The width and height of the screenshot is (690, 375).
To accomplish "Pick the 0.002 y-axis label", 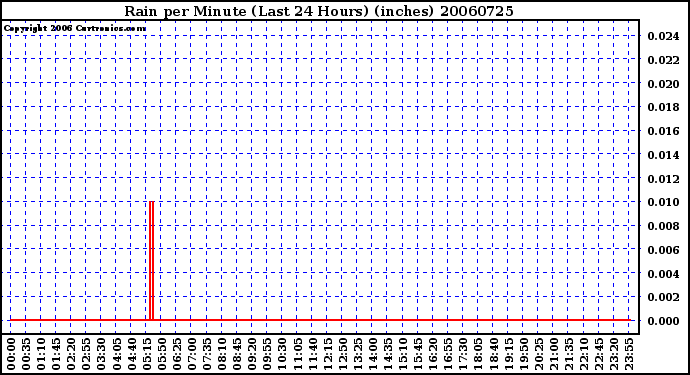I will pos(663,298).
